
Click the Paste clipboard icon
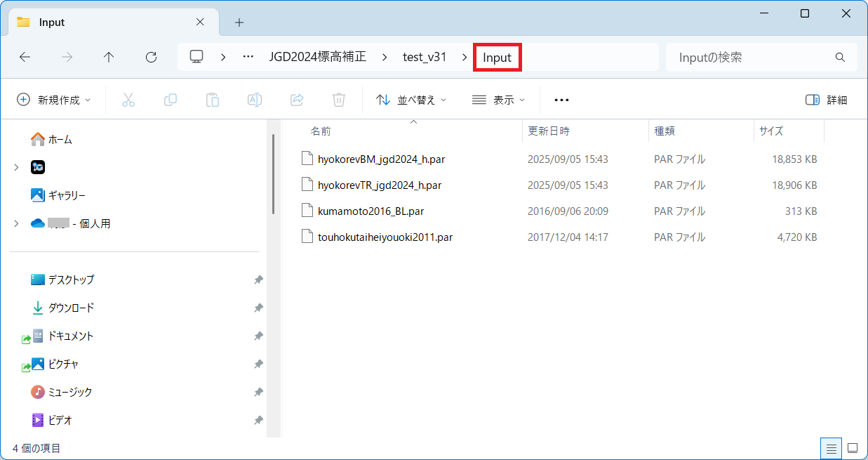click(213, 100)
